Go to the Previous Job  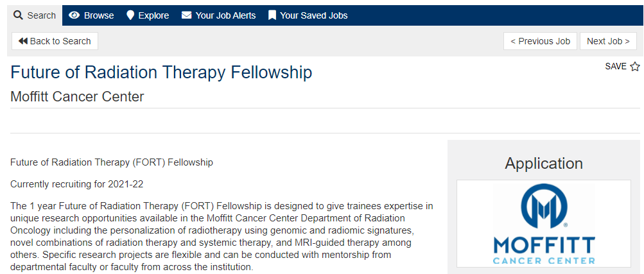[540, 41]
